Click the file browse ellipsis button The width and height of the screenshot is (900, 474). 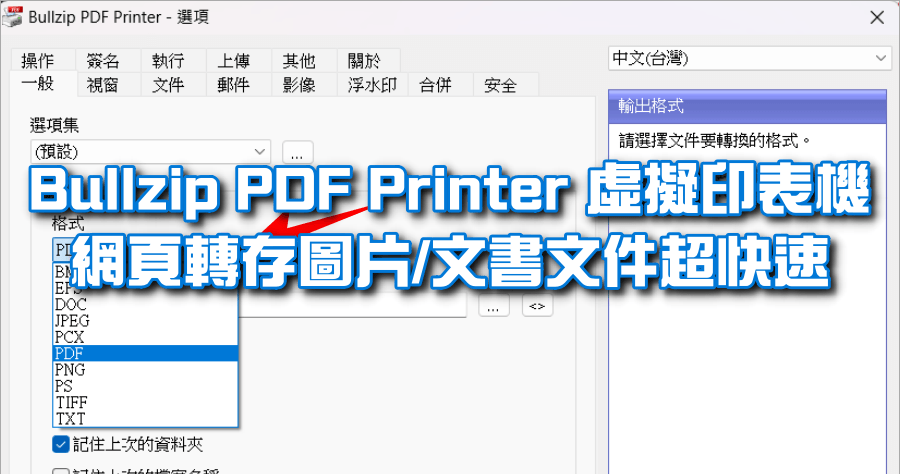tap(494, 305)
